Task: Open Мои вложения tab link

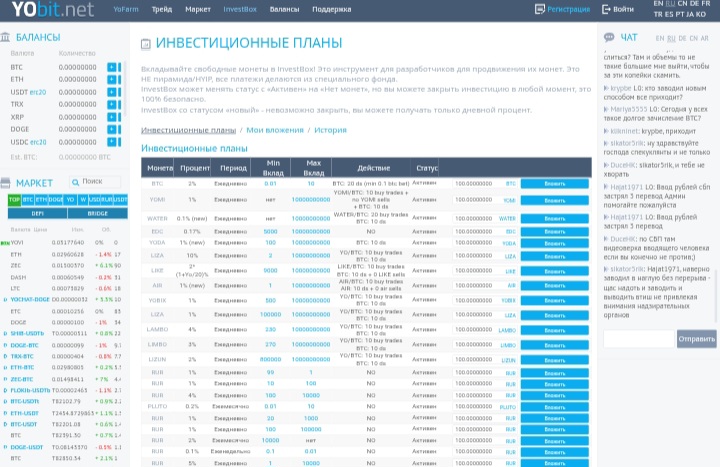Action: (x=275, y=130)
